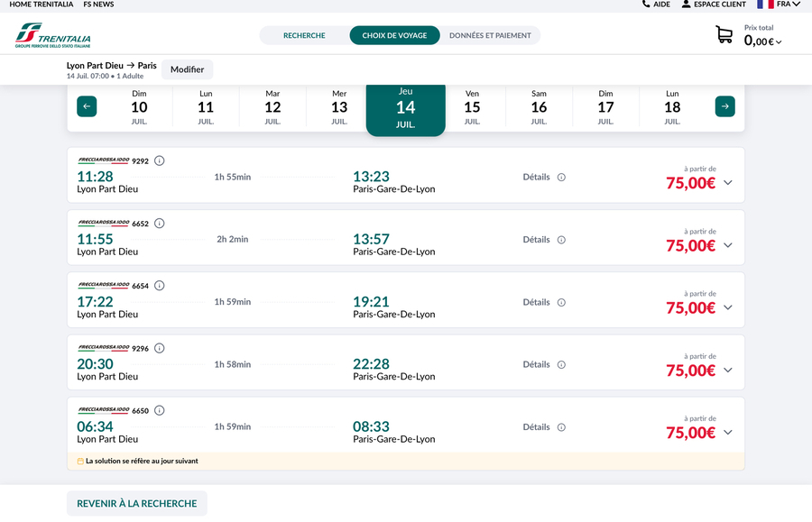Show info for train 6652
The height and width of the screenshot is (522, 812).
pyautogui.click(x=160, y=224)
